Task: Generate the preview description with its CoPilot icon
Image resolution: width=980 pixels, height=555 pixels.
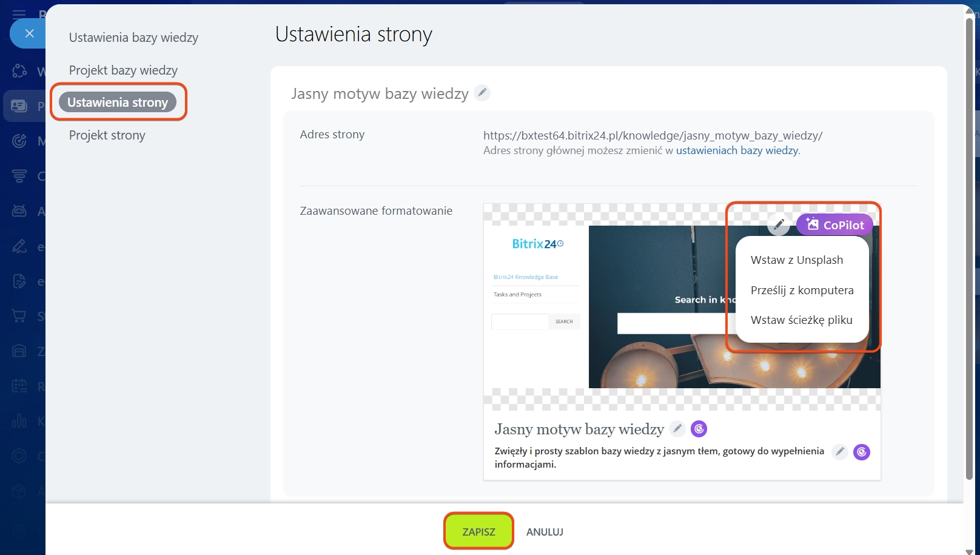Action: point(862,451)
